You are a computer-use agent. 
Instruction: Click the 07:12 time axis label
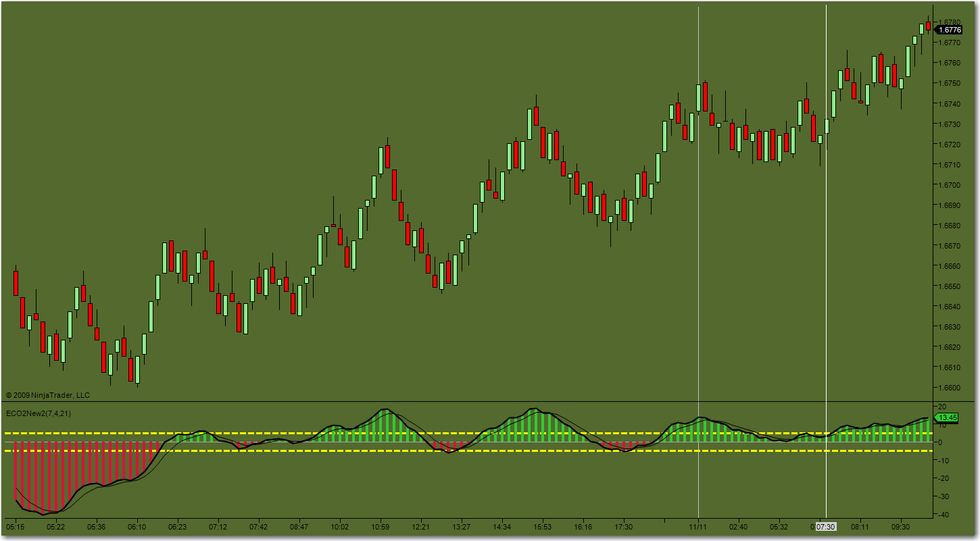pyautogui.click(x=218, y=526)
